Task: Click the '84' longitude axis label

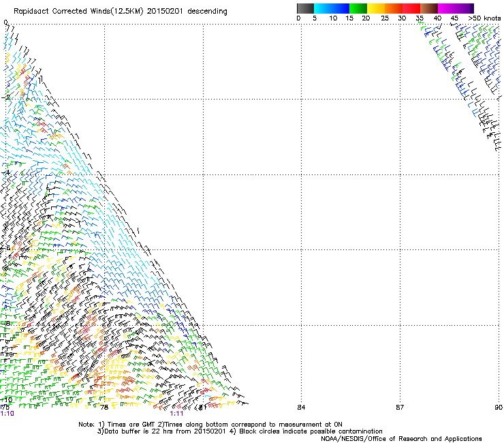Action: coord(301,408)
